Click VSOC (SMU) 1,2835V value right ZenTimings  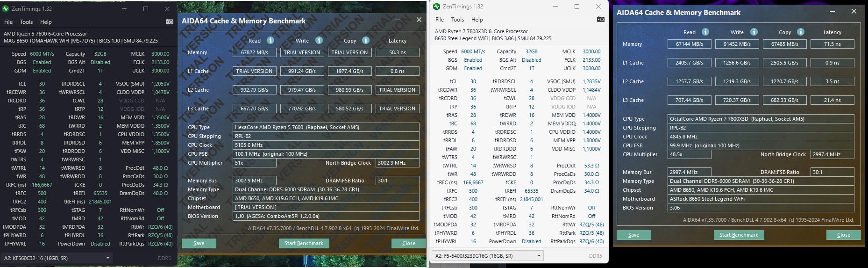pos(591,81)
